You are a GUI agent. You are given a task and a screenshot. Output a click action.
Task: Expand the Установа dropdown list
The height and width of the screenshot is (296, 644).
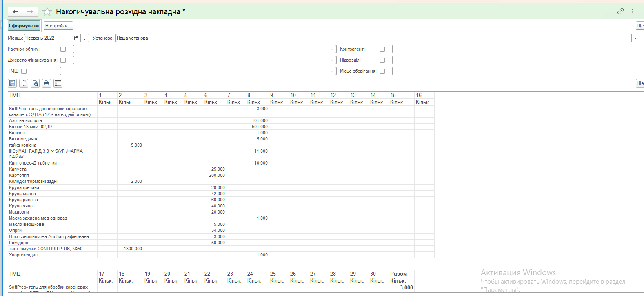(x=635, y=38)
